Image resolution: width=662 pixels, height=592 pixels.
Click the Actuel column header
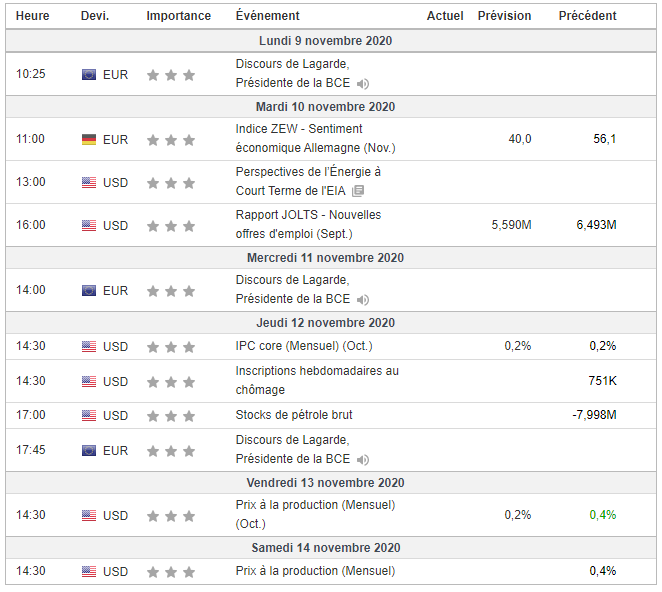445,16
